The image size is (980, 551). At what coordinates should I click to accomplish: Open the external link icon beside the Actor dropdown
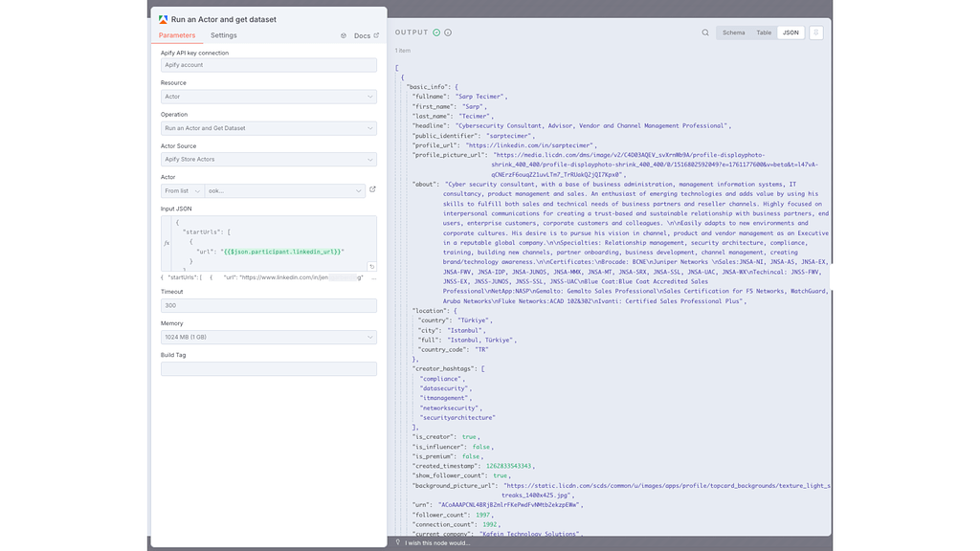tap(373, 189)
